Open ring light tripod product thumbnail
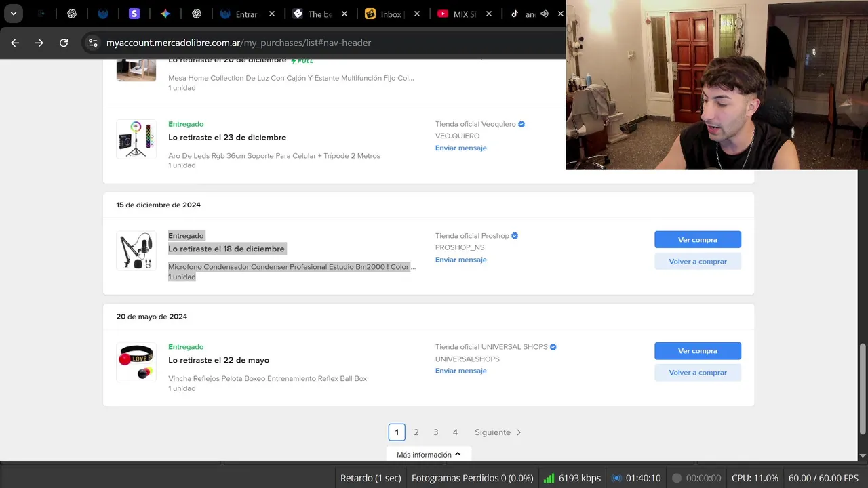The width and height of the screenshot is (868, 488). click(136, 139)
